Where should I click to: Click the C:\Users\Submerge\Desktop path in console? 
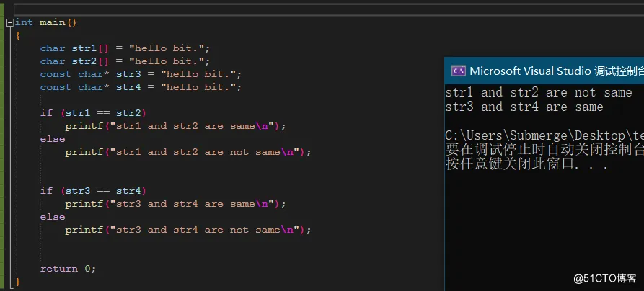pyautogui.click(x=544, y=136)
